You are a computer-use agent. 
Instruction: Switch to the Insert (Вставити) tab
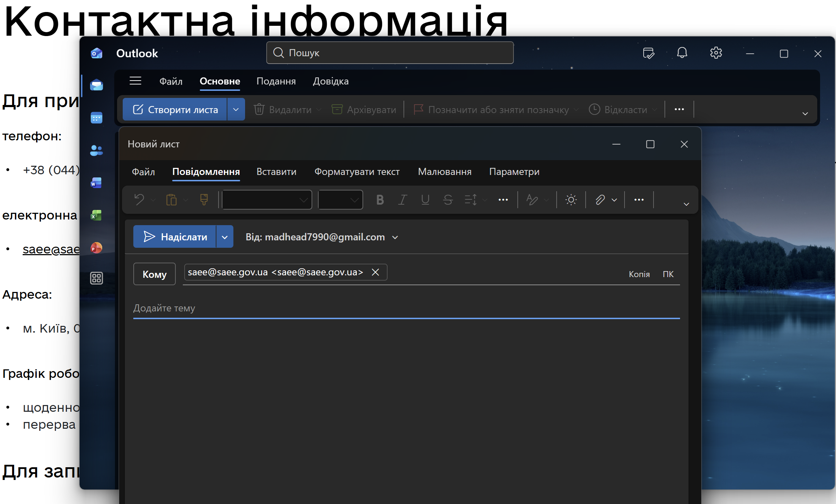[276, 172]
